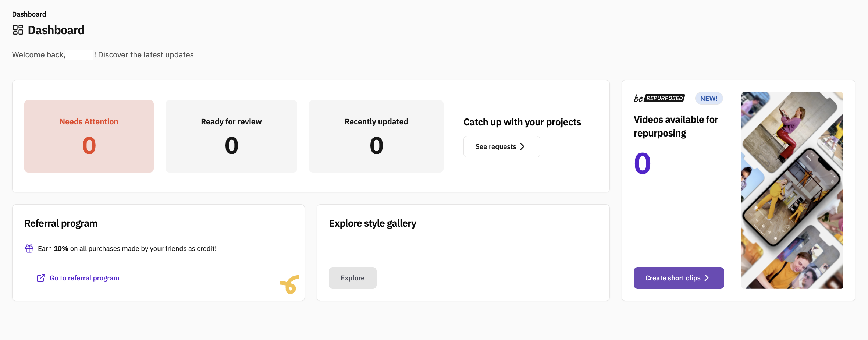
Task: Click the purple repurposing count 0
Action: pyautogui.click(x=643, y=163)
